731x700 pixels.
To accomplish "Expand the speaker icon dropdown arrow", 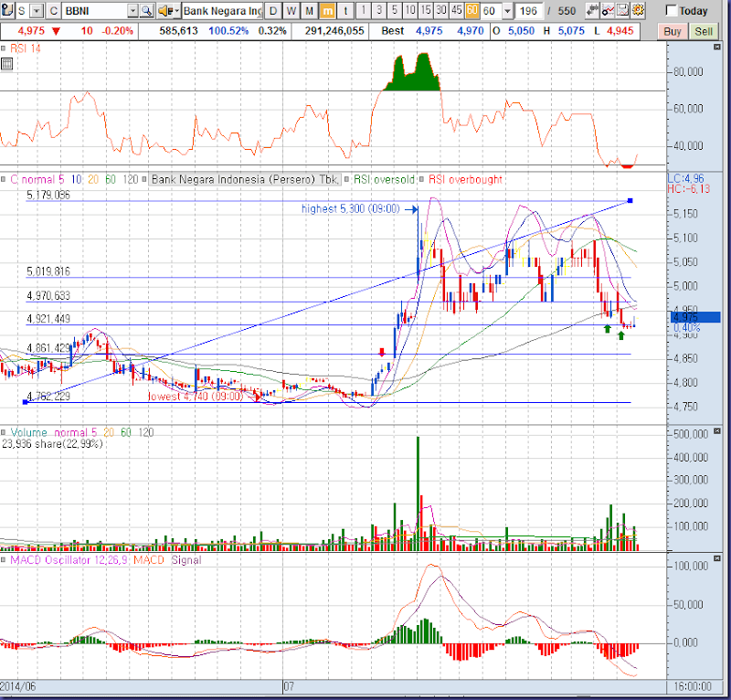I will click(177, 11).
